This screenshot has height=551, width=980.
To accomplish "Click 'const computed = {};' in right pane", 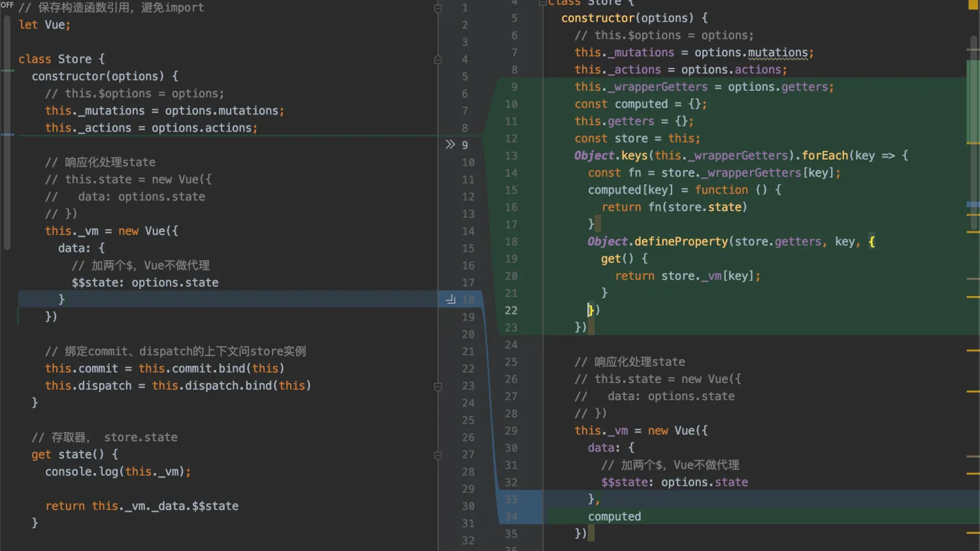I will 641,104.
